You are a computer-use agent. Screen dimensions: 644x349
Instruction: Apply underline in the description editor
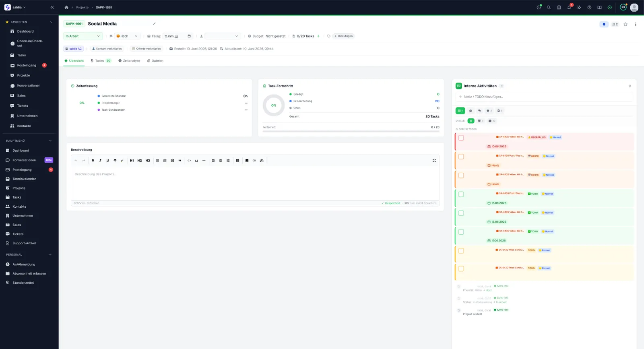(107, 160)
